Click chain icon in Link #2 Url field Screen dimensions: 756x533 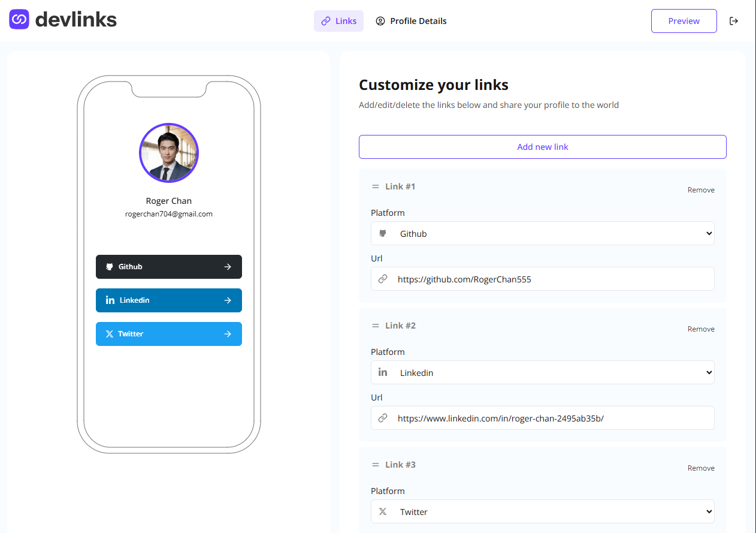(x=383, y=418)
